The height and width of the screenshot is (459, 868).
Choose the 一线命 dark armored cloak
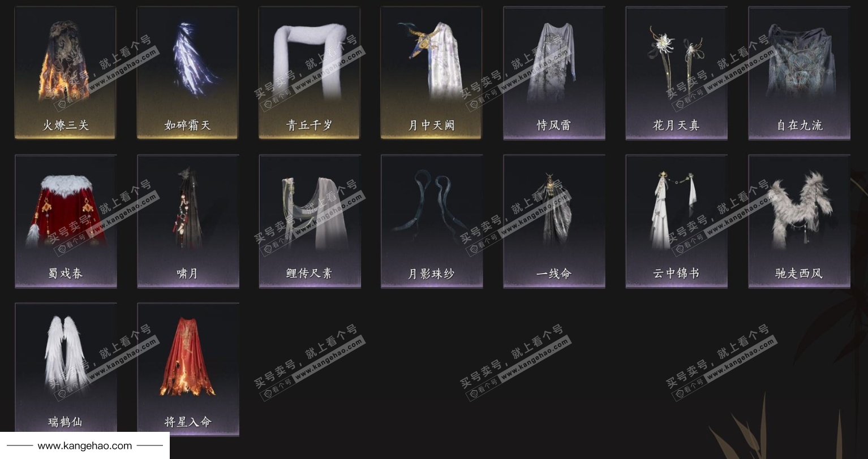(x=554, y=221)
